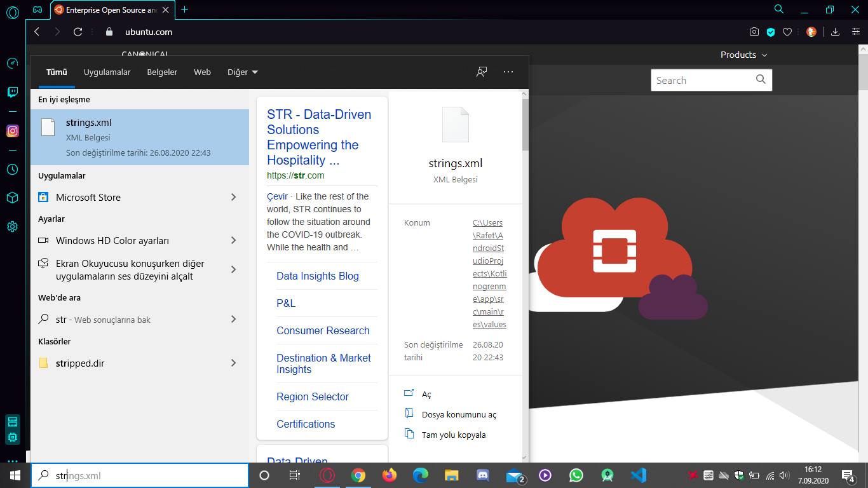
Task: Open STR Data-Driven Solutions title link
Action: [x=319, y=137]
